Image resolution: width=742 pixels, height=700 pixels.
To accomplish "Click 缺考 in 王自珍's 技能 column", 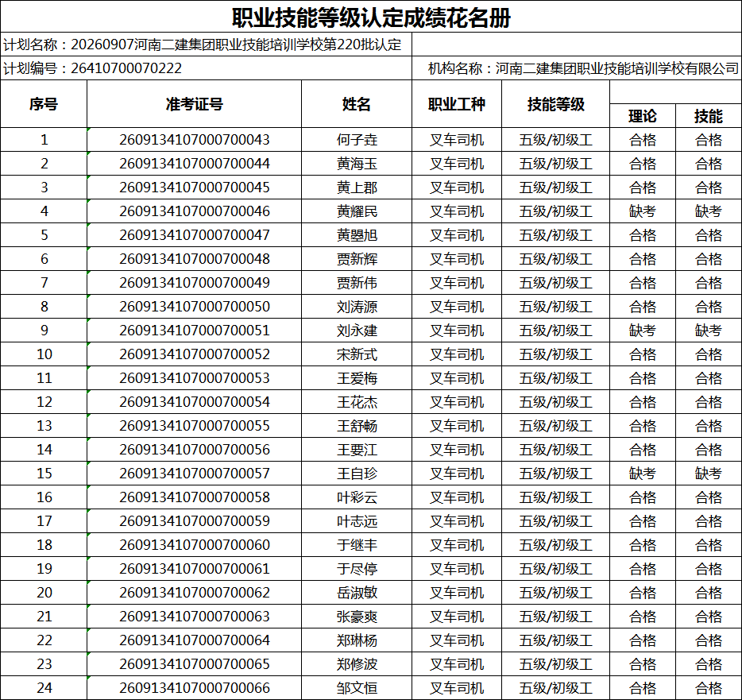I will (x=709, y=474).
